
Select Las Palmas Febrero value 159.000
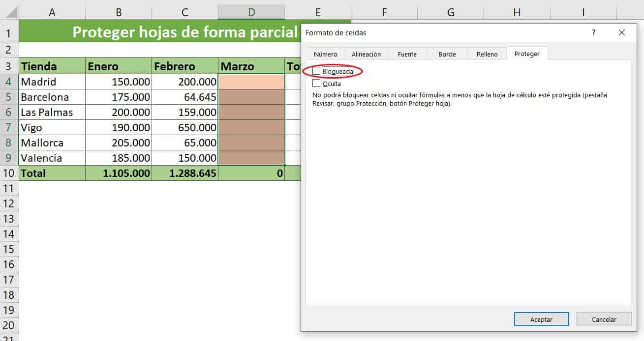click(x=185, y=112)
